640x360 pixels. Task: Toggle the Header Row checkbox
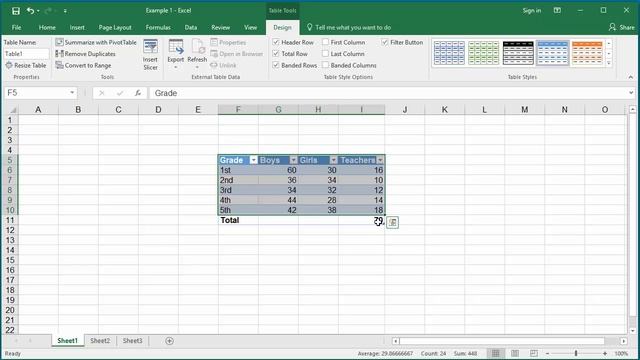tap(276, 42)
